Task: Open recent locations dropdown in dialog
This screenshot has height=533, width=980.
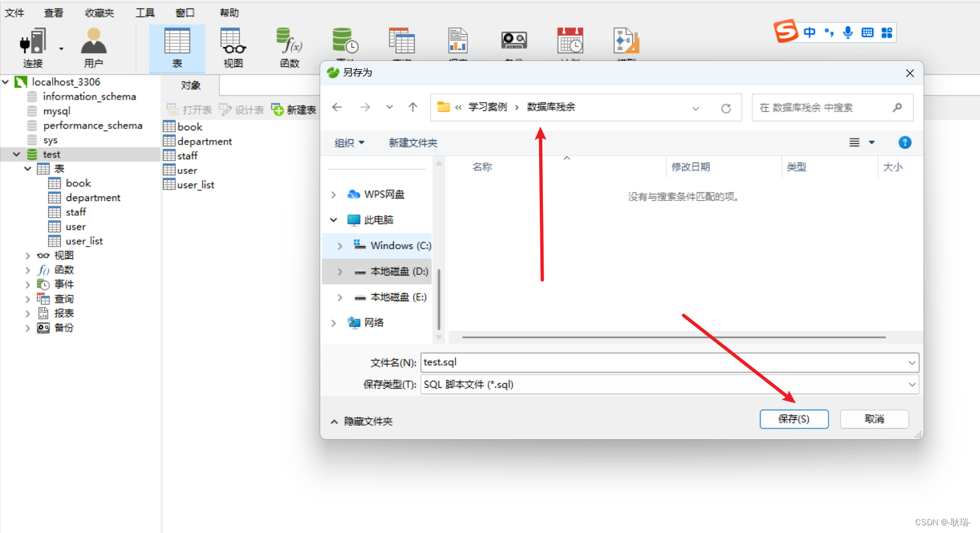Action: pyautogui.click(x=390, y=107)
